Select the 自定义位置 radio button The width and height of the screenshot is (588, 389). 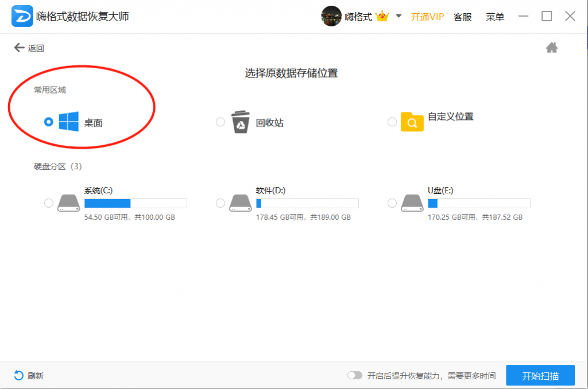pos(392,122)
